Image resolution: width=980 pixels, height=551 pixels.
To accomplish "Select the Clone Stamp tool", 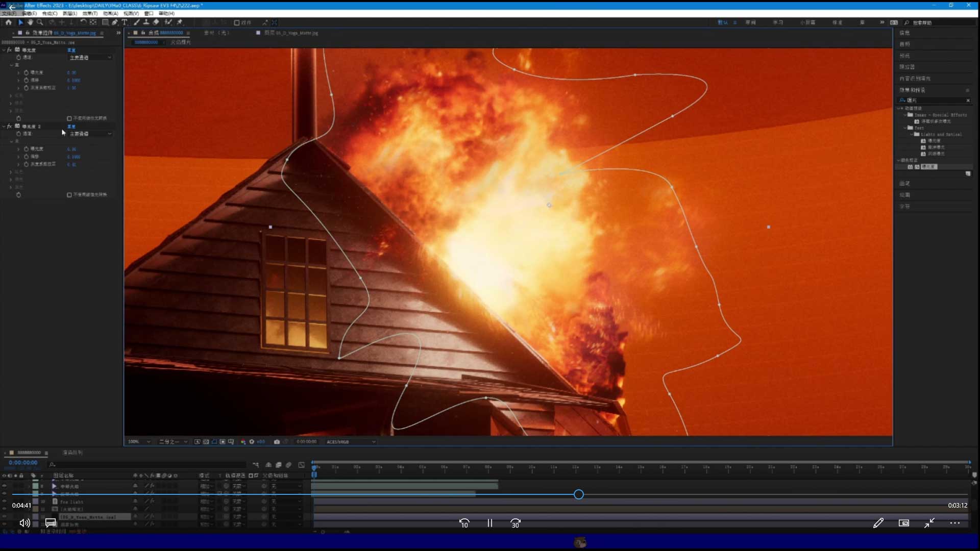I will point(146,22).
